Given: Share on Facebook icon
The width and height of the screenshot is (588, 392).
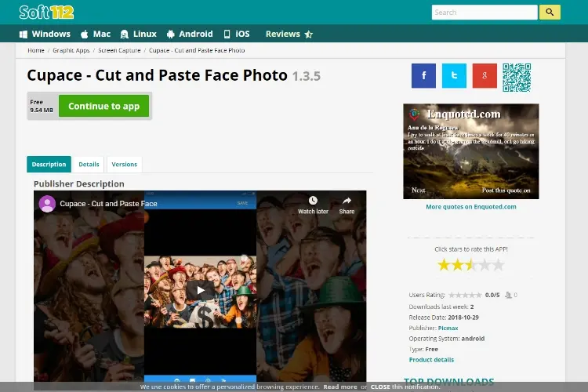Looking at the screenshot, I should click(423, 76).
